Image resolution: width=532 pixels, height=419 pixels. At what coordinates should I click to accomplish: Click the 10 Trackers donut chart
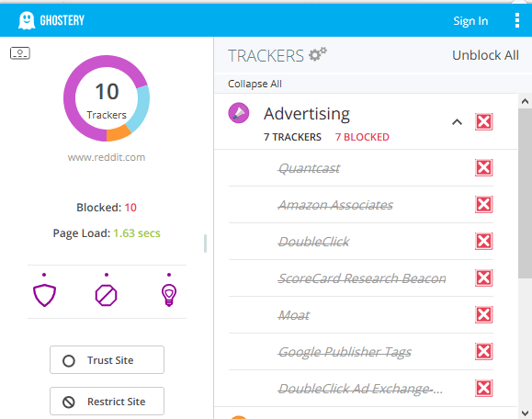107,98
